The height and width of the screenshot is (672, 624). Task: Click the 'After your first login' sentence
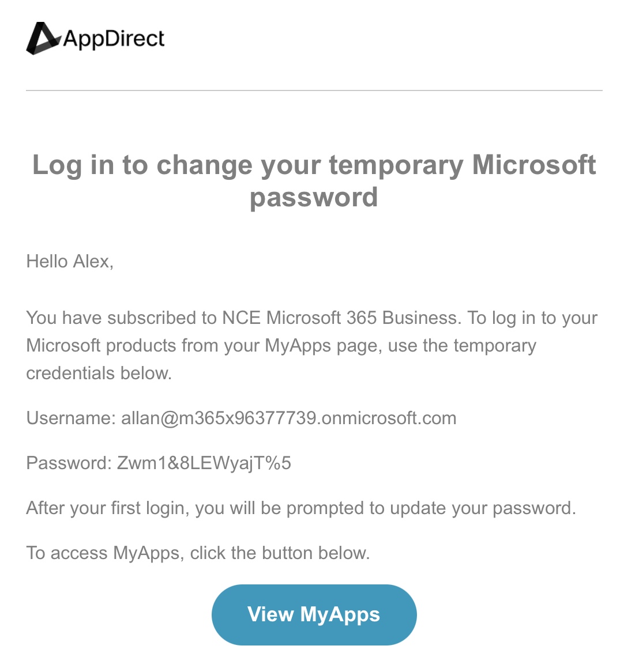click(301, 508)
